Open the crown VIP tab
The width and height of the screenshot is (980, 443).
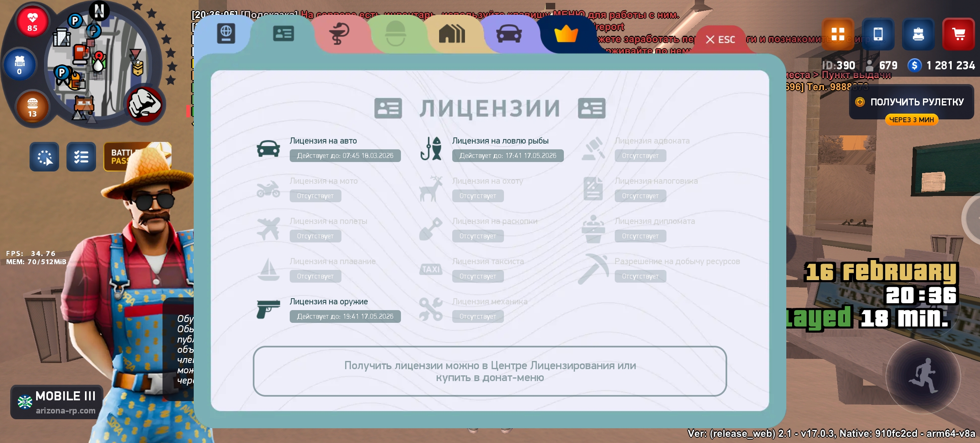click(566, 34)
